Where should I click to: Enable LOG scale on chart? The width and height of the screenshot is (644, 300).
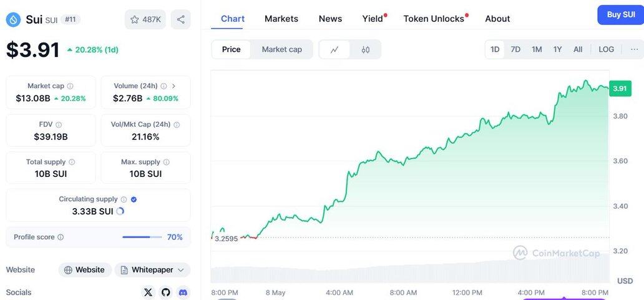pyautogui.click(x=606, y=49)
